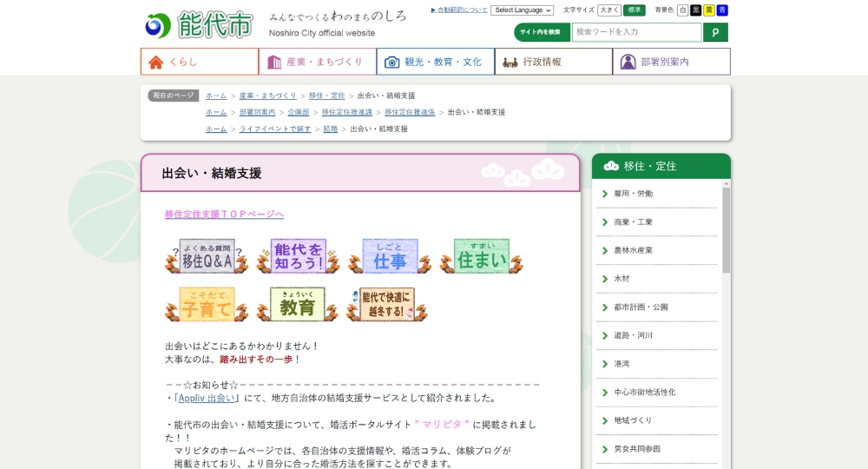The height and width of the screenshot is (469, 868).
Task: Click chevron beside 商業・工業
Action: coord(605,222)
